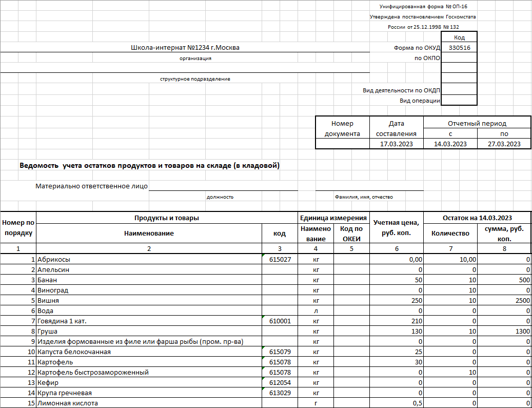Image resolution: width=532 pixels, height=408 pixels.
Task: Select the empty OKPO code cell
Action: tap(459, 58)
